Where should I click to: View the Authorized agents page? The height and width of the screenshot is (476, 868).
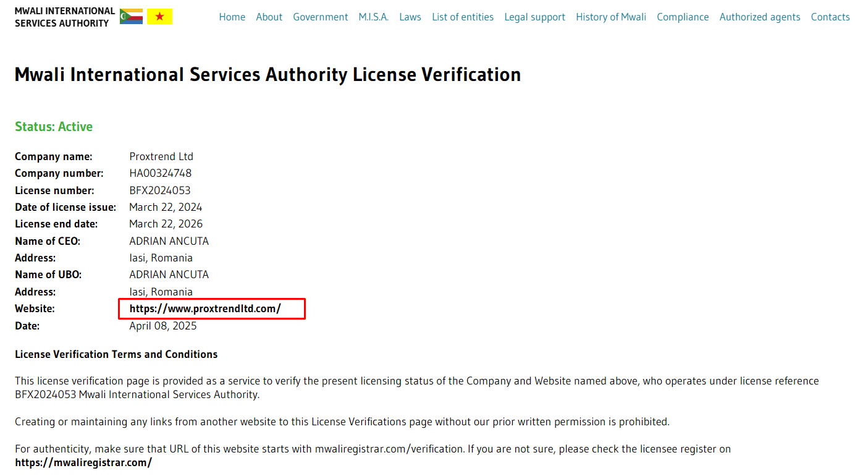pyautogui.click(x=759, y=17)
